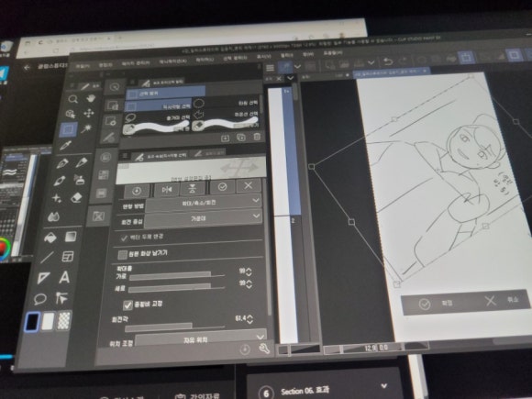Adjust the vertical 세로 scale slider

pos(176,288)
